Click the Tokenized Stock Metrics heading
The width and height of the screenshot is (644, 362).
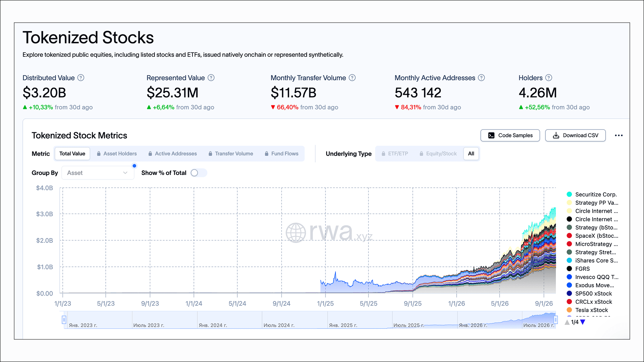point(79,135)
